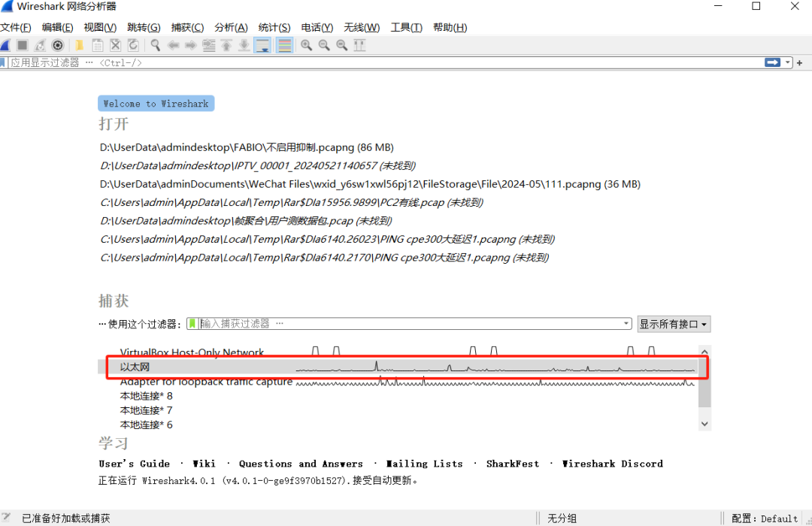Open 统计 menu
Image resolution: width=812 pixels, height=526 pixels.
click(274, 28)
